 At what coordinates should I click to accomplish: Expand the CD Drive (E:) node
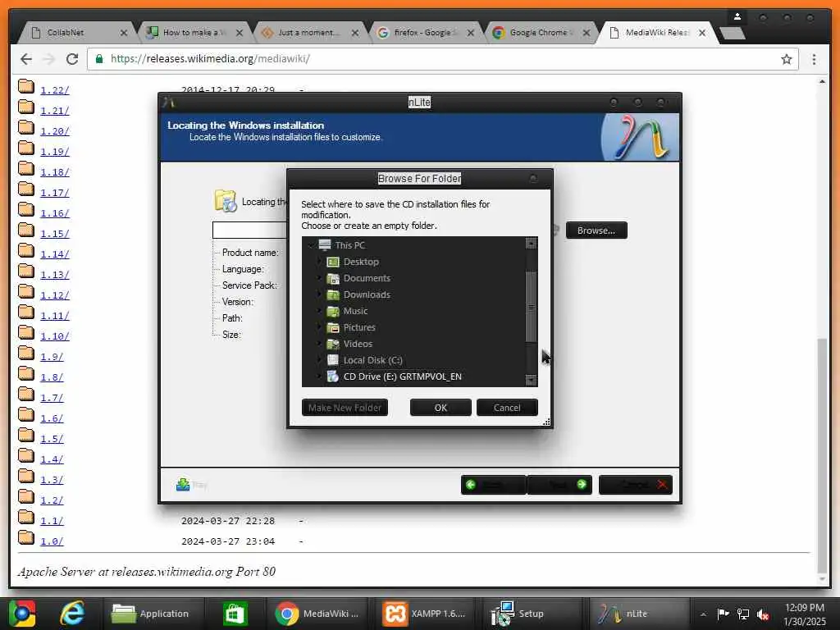coord(319,377)
